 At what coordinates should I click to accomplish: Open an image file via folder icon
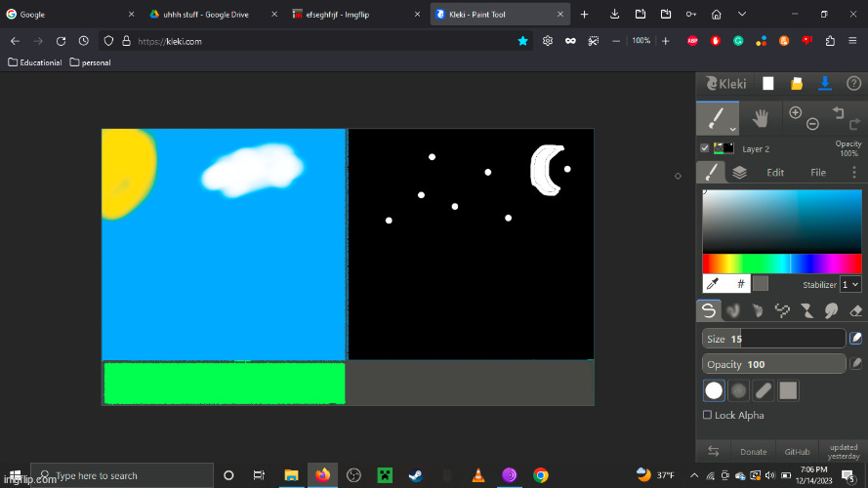(797, 84)
